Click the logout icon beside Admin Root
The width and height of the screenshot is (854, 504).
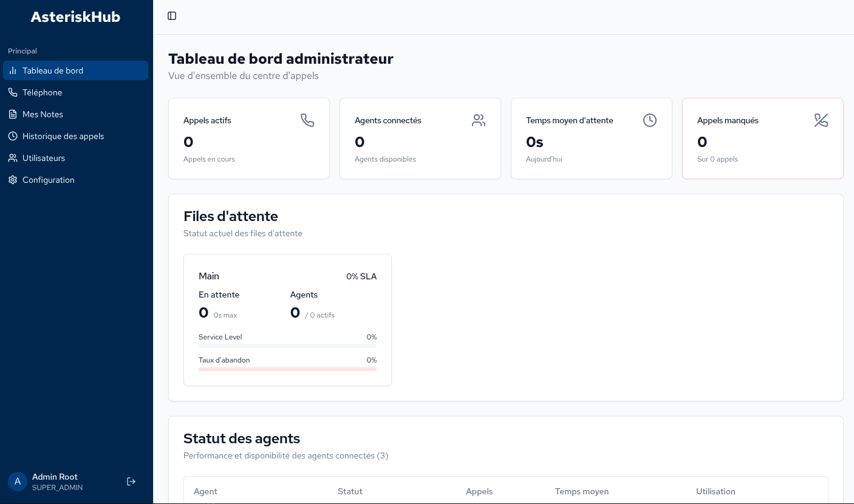click(131, 482)
